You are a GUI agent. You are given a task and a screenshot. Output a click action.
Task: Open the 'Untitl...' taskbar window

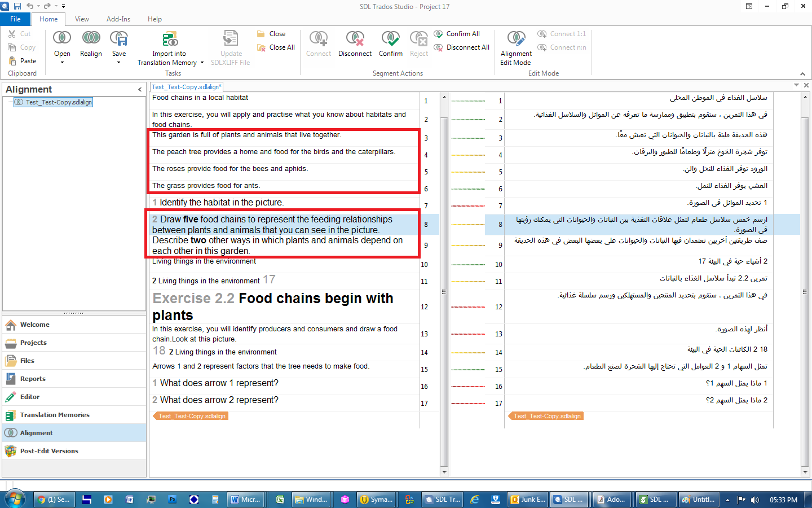point(698,500)
